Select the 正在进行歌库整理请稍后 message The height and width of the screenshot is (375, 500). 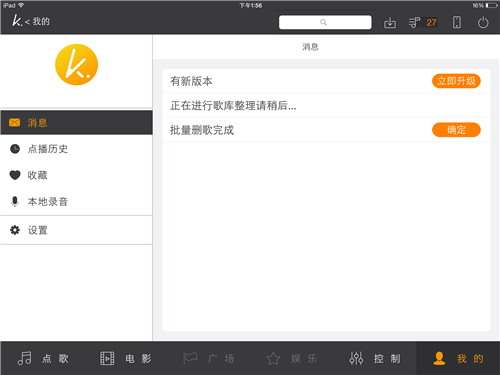233,106
